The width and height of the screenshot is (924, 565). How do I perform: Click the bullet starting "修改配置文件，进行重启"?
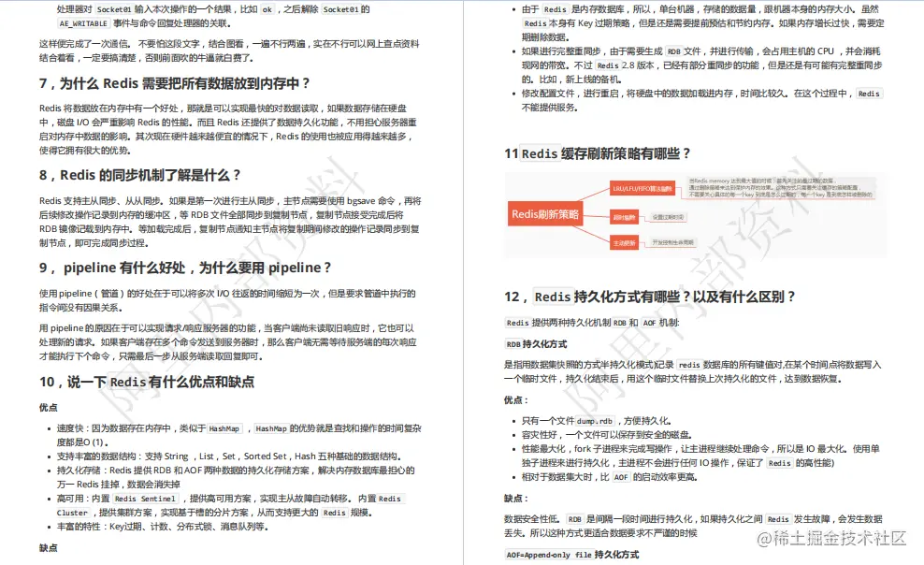[x=701, y=101]
